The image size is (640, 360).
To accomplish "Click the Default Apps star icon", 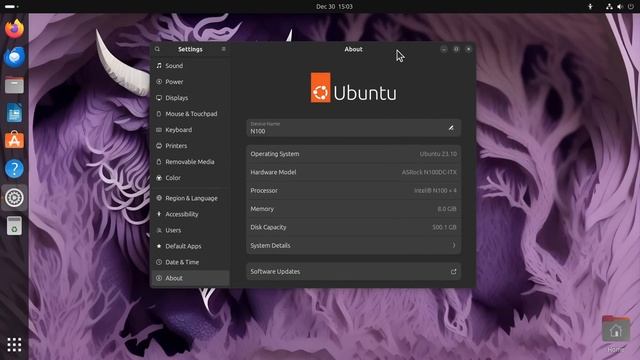I will [159, 246].
